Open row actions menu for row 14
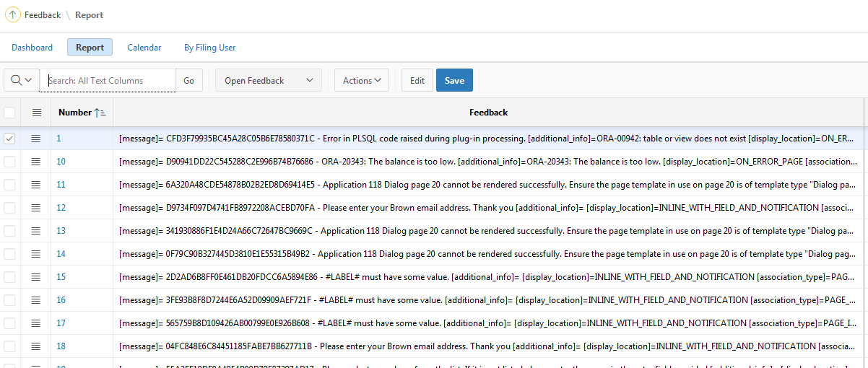The width and height of the screenshot is (868, 368). [x=36, y=254]
